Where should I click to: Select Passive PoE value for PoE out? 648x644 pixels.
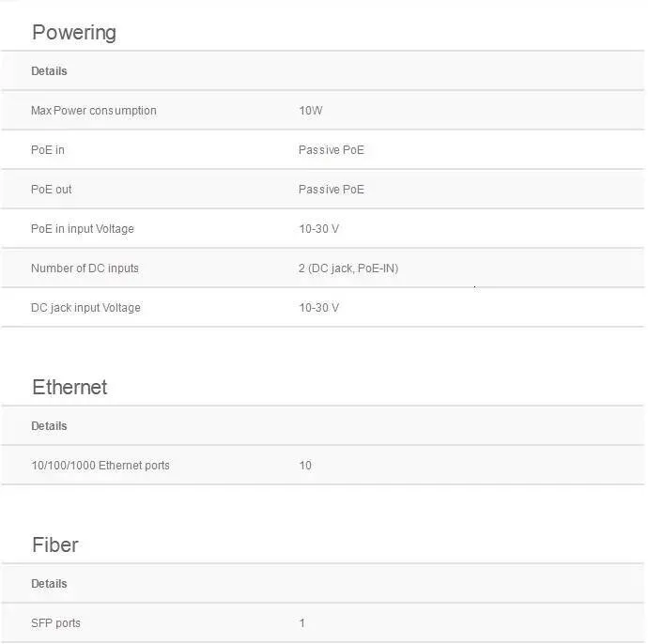pos(331,190)
